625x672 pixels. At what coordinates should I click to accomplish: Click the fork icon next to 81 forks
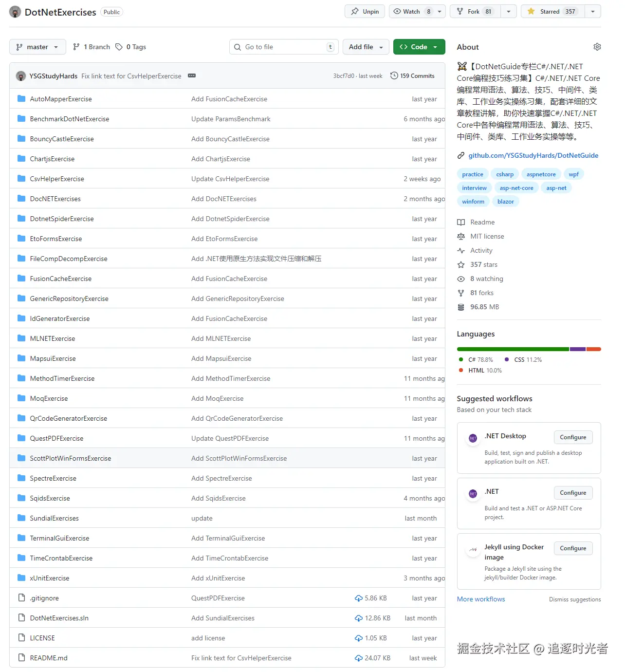pos(461,293)
